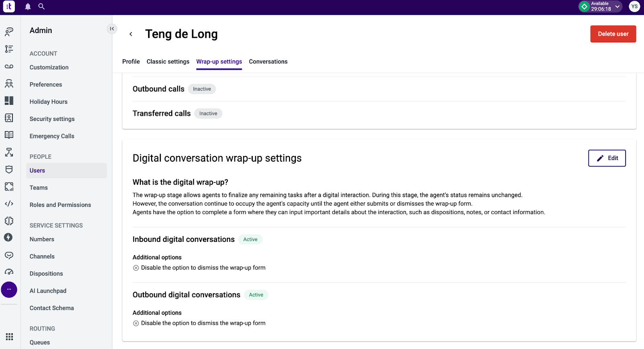This screenshot has width=644, height=349.
Task: Click the Transferred calls heading
Action: pos(162,114)
